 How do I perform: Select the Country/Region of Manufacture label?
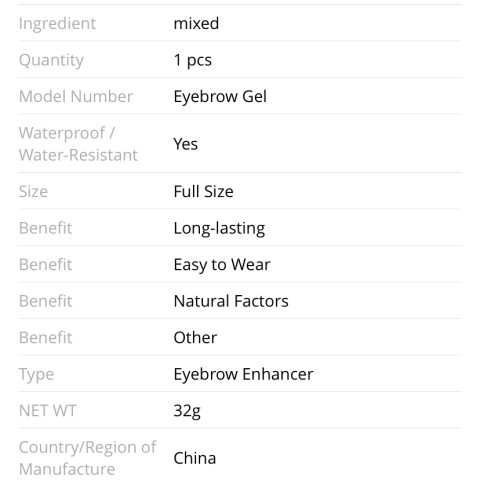coord(87,458)
